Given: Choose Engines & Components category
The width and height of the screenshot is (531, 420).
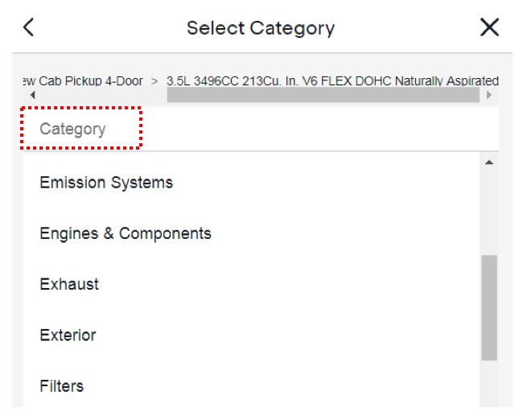Looking at the screenshot, I should [126, 233].
